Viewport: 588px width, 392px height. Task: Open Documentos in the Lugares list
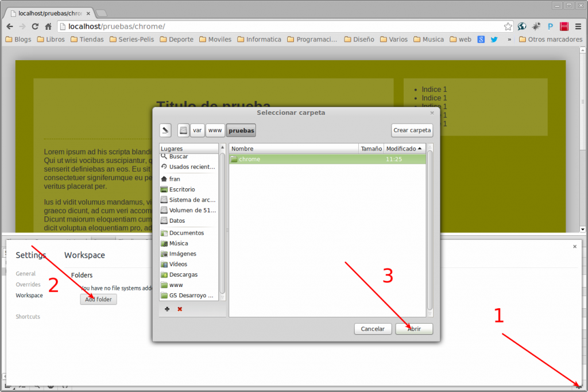pyautogui.click(x=188, y=233)
